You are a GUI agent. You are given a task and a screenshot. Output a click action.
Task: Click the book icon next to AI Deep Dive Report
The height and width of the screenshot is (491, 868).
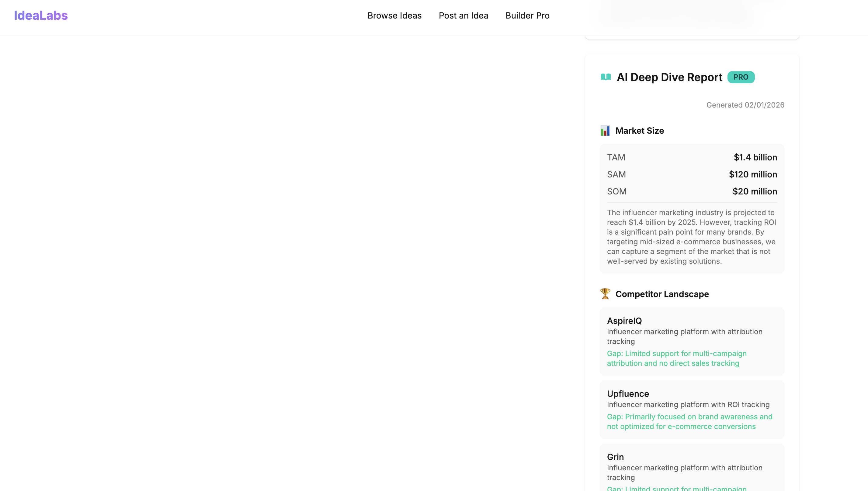(x=606, y=77)
